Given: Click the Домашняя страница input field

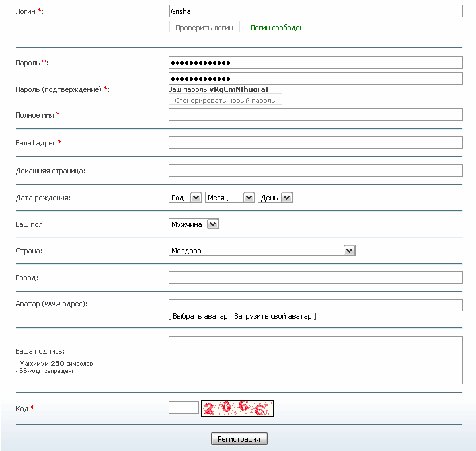Looking at the screenshot, I should [x=315, y=171].
